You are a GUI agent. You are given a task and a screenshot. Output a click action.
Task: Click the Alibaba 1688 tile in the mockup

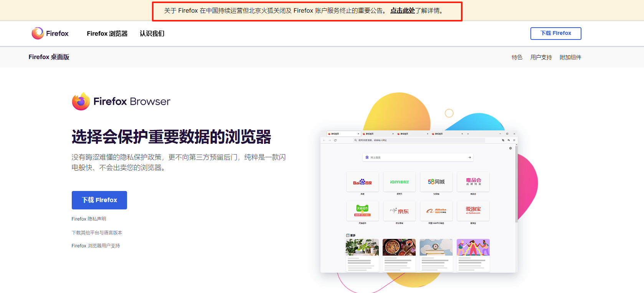click(x=436, y=211)
